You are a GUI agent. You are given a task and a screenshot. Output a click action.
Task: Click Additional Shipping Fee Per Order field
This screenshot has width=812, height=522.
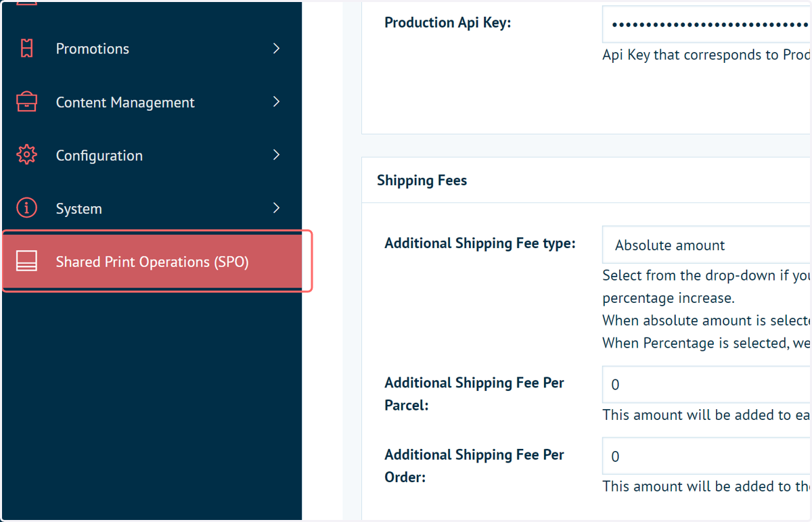(x=706, y=456)
